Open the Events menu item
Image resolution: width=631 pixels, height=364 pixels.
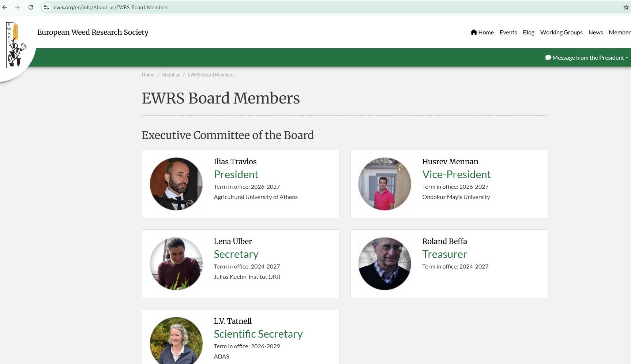point(508,32)
